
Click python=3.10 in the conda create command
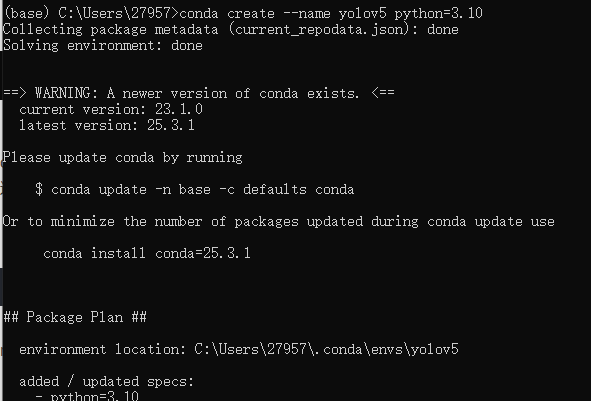click(439, 14)
